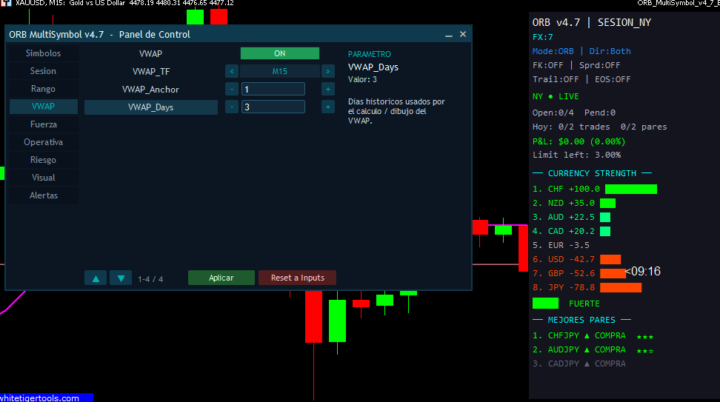Open the Visual tab

[43, 178]
